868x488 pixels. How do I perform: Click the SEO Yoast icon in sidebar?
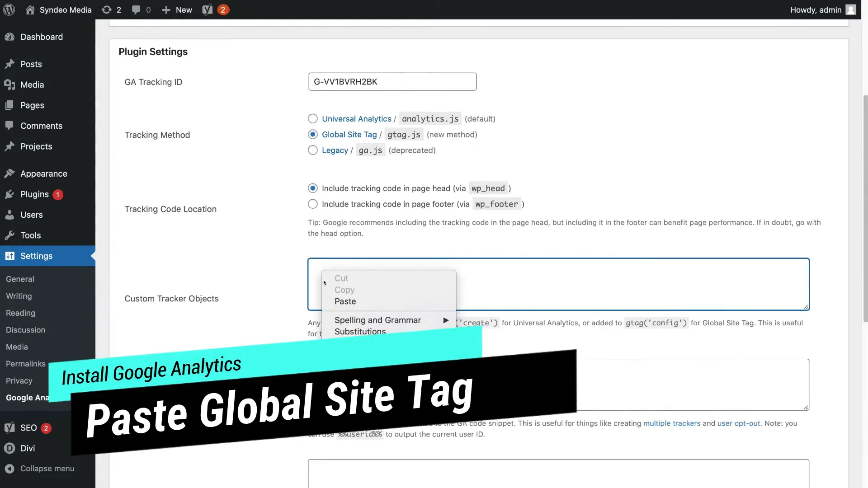(x=9, y=427)
